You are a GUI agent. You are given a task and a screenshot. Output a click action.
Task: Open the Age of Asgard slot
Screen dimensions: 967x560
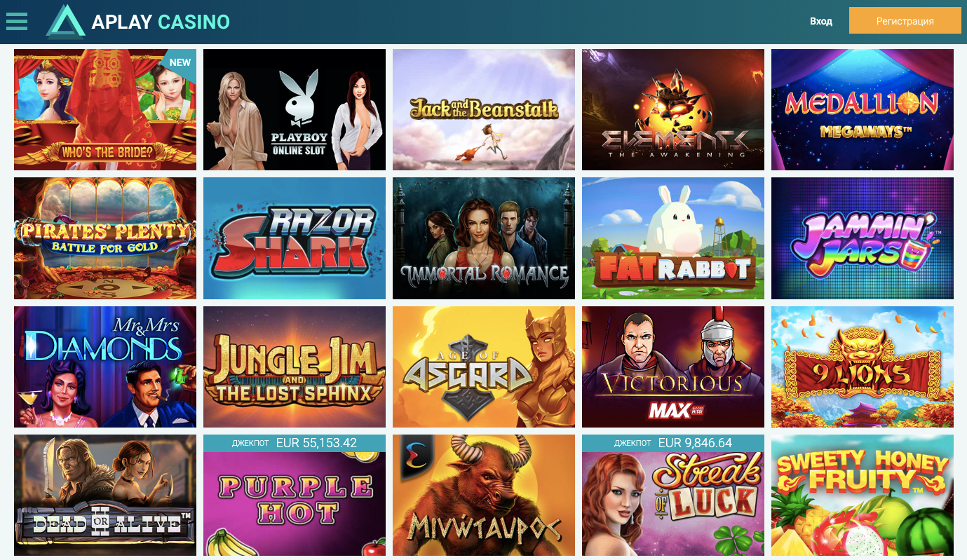pos(484,367)
